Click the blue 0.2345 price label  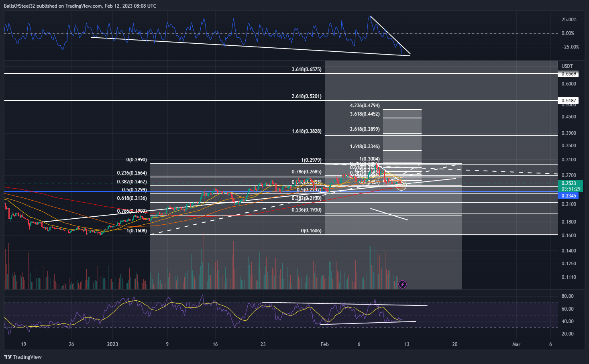(x=569, y=196)
